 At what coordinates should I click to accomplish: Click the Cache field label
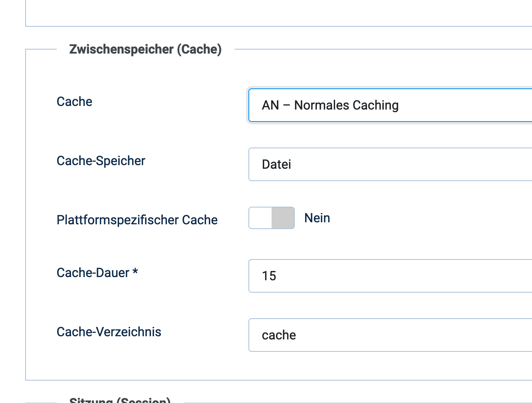(x=74, y=102)
